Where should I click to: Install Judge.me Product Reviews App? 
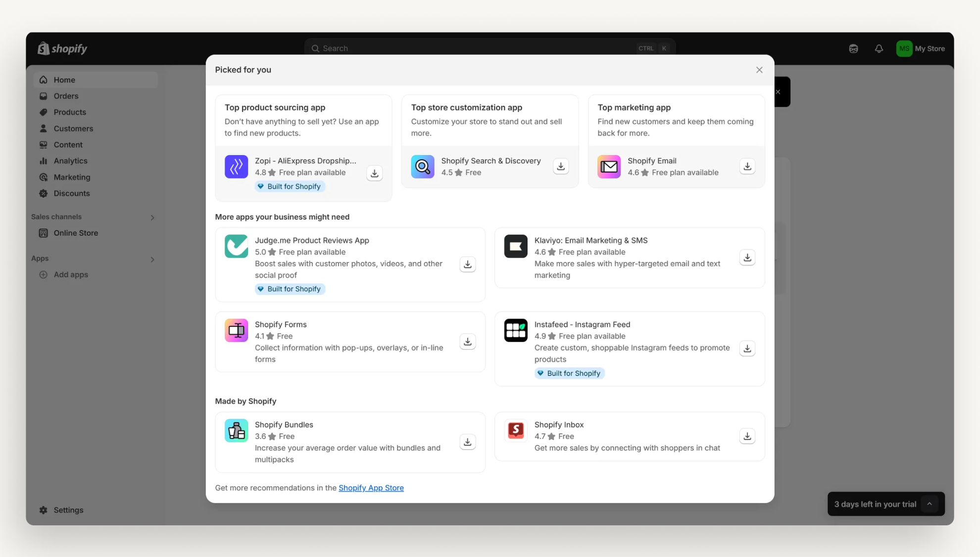click(x=467, y=264)
